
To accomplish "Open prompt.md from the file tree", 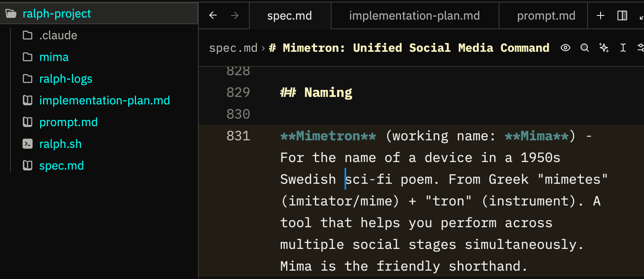I will point(68,122).
